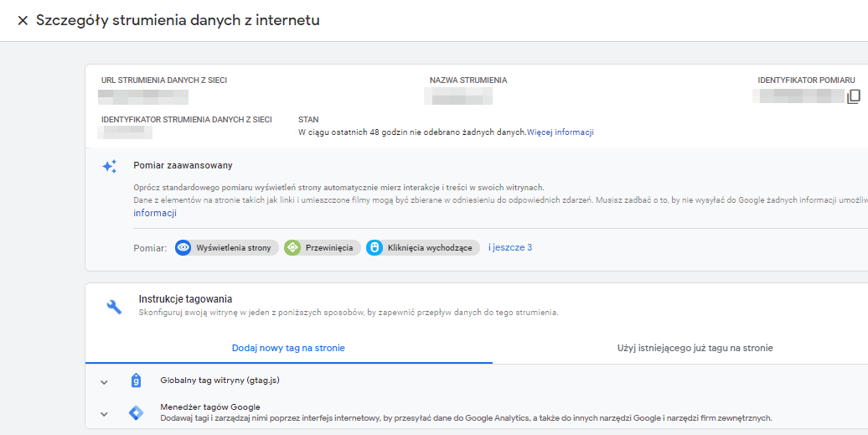Click the green Przewinięcia scroll icon

292,247
